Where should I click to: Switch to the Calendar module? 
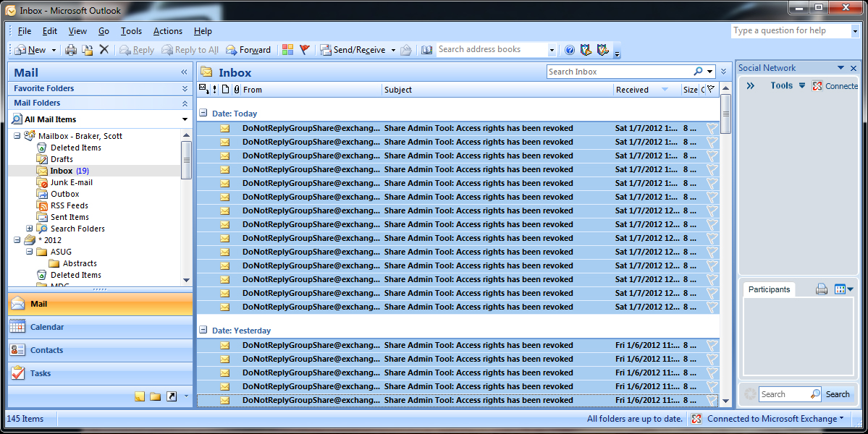(x=100, y=327)
